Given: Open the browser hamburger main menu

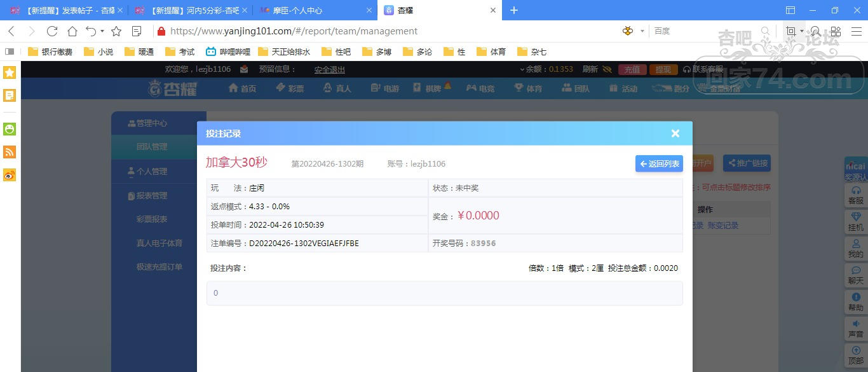Looking at the screenshot, I should click(x=856, y=31).
